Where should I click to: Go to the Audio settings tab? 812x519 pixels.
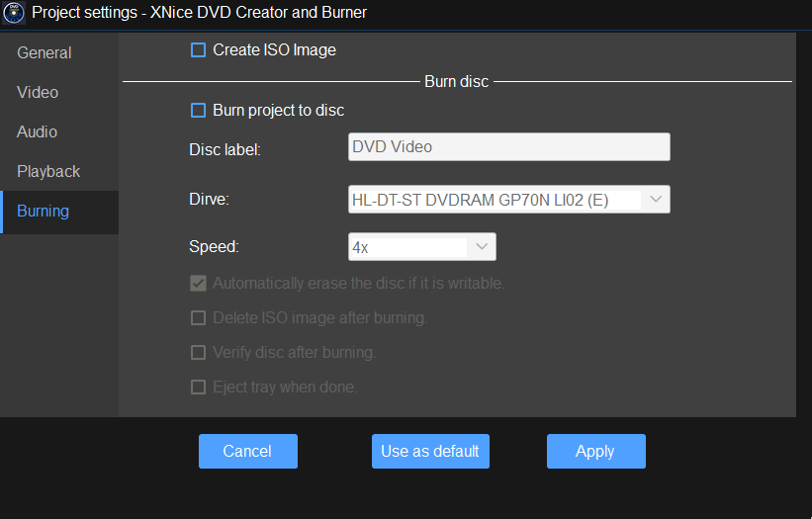click(x=37, y=131)
